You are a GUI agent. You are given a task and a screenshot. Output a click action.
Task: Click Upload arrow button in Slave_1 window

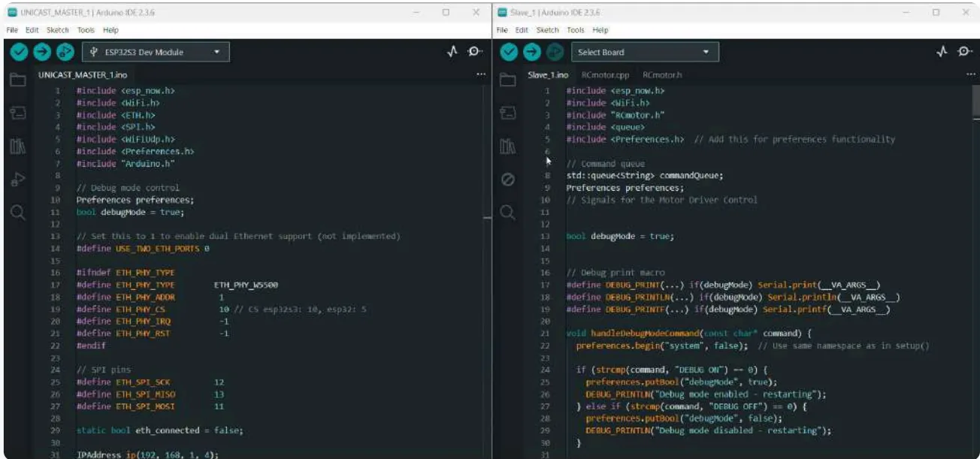[532, 52]
